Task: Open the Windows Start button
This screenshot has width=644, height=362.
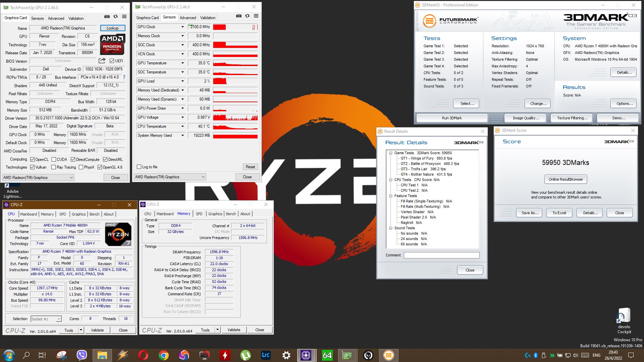Action: click(9, 355)
